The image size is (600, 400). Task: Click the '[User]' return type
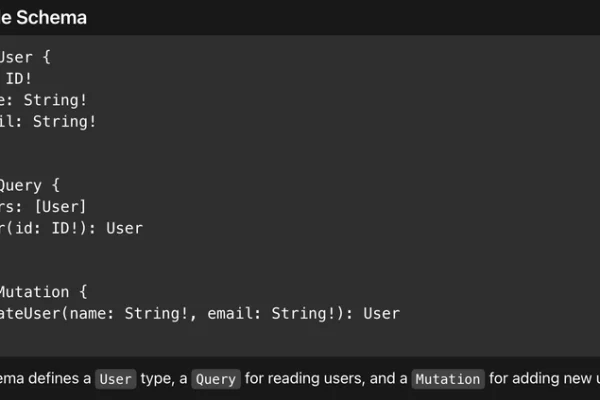(60, 207)
